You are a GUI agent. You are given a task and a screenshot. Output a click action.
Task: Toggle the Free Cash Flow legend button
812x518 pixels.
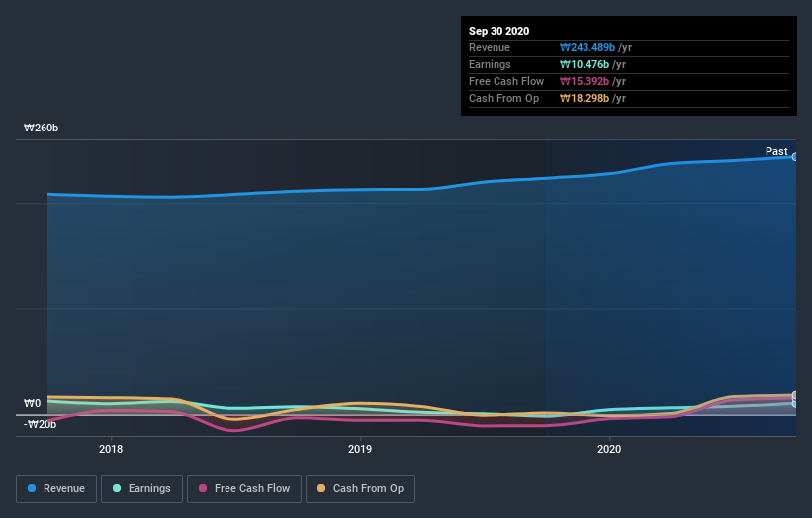244,489
